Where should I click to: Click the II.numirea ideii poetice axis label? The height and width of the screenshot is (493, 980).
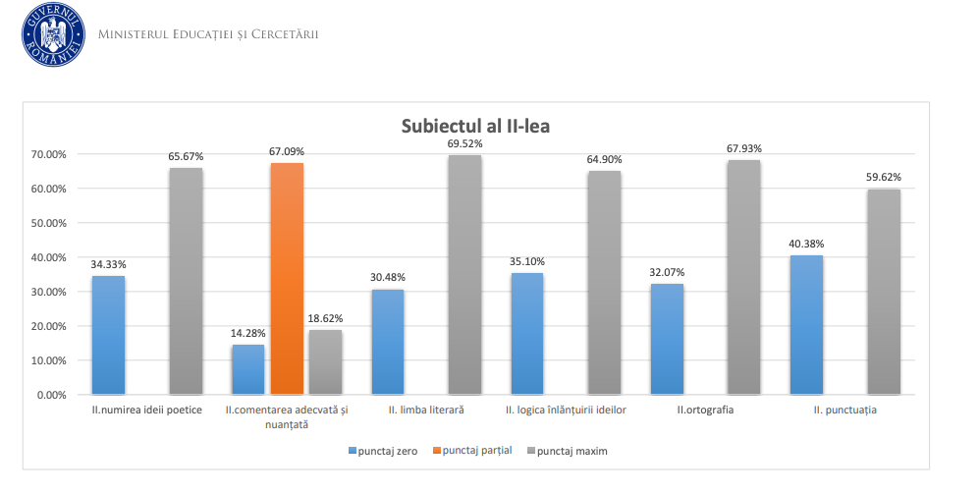point(146,410)
